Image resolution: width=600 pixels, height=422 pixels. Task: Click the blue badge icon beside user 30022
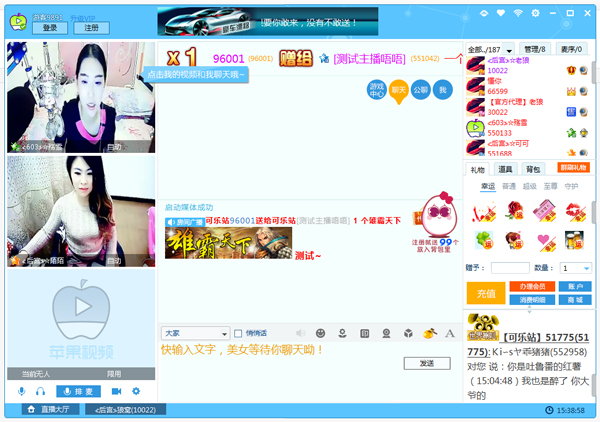pos(571,112)
